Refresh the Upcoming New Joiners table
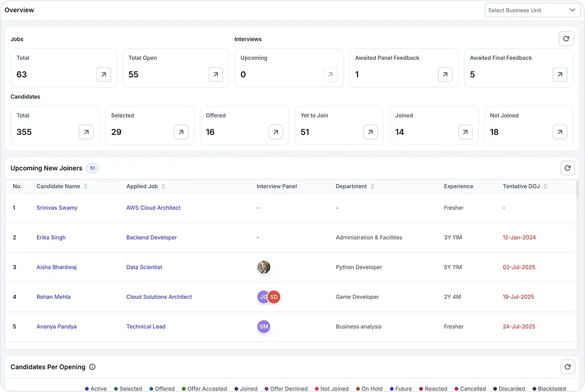Image resolution: width=585 pixels, height=392 pixels. click(567, 167)
